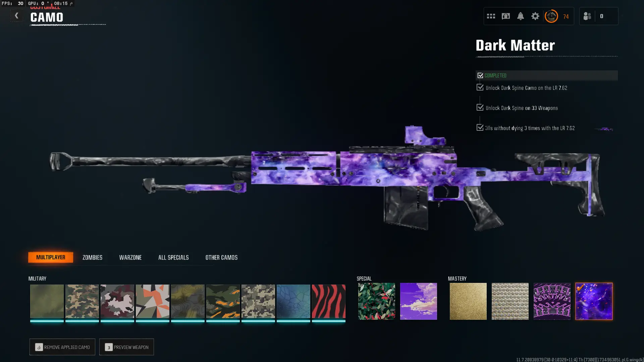Open notifications bell icon

[520, 16]
